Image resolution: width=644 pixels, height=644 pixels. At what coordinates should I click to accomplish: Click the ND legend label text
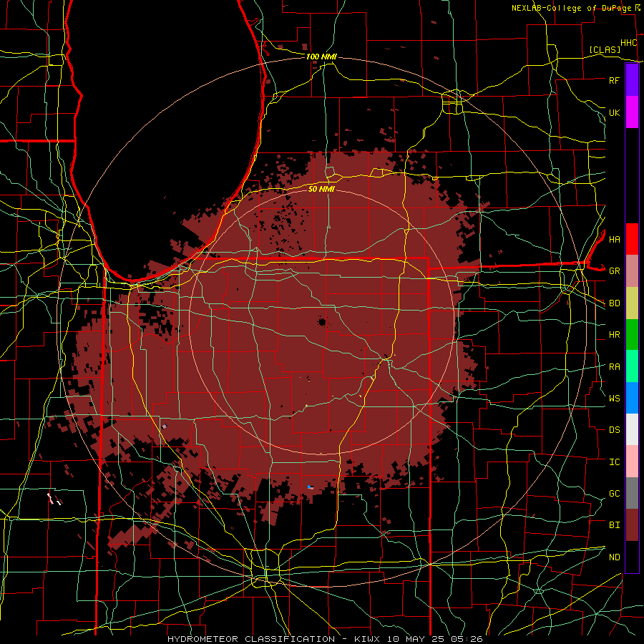coord(614,557)
